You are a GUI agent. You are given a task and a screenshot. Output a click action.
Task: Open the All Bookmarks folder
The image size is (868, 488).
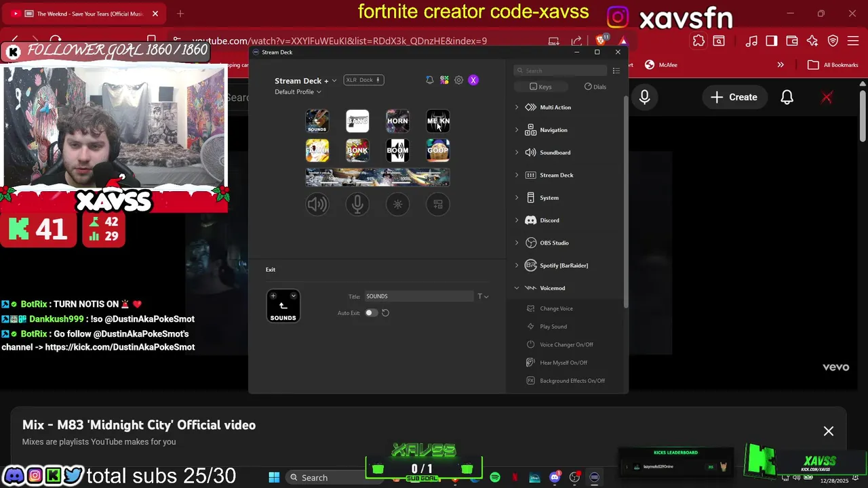(833, 65)
